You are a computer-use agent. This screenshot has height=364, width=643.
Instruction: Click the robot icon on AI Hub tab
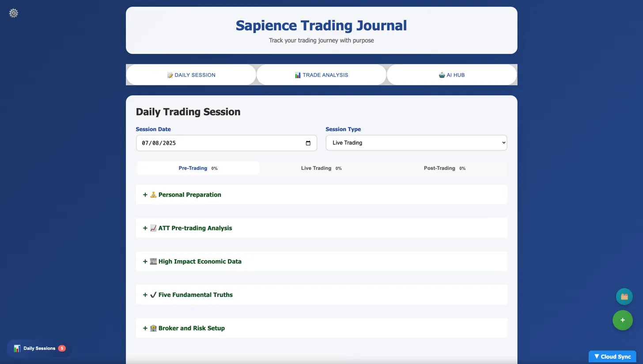pos(442,75)
